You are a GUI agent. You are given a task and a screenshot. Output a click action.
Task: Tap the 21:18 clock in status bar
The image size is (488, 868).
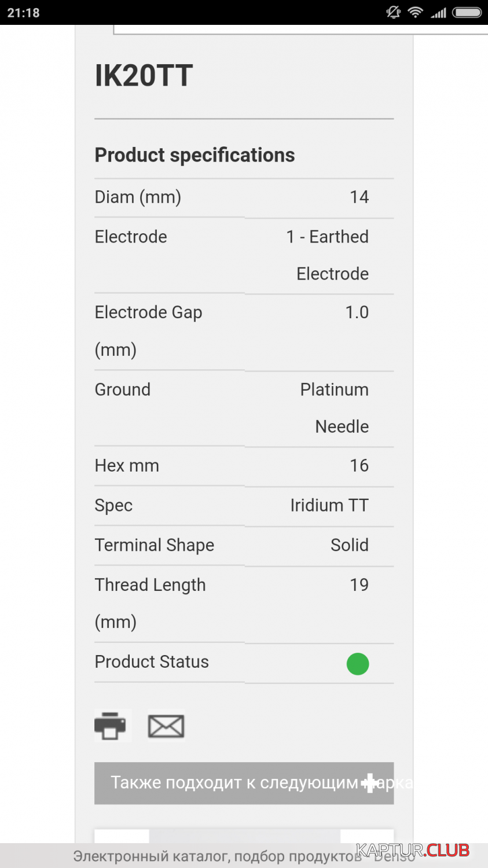(24, 13)
